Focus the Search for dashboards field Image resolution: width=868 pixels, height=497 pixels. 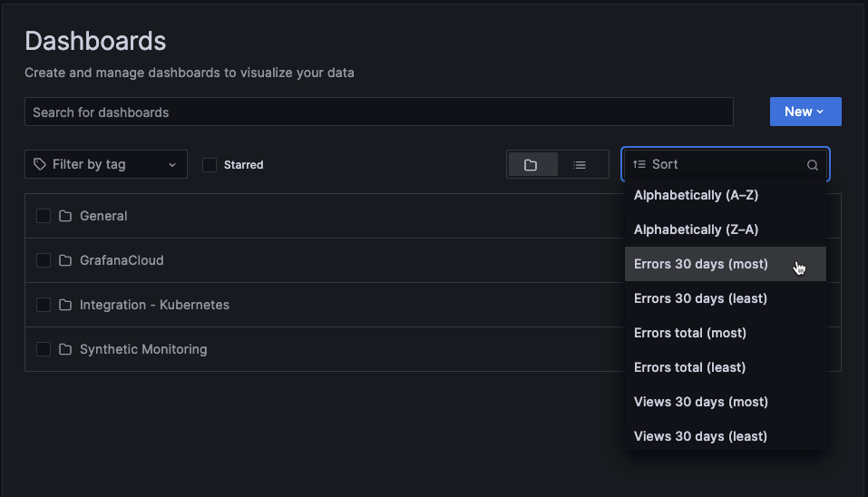[x=378, y=112]
